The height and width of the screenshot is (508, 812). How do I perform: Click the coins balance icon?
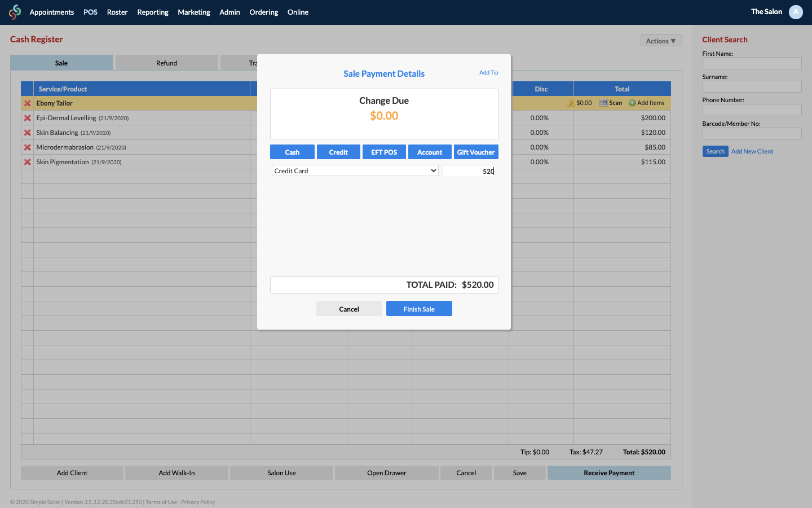coord(571,103)
